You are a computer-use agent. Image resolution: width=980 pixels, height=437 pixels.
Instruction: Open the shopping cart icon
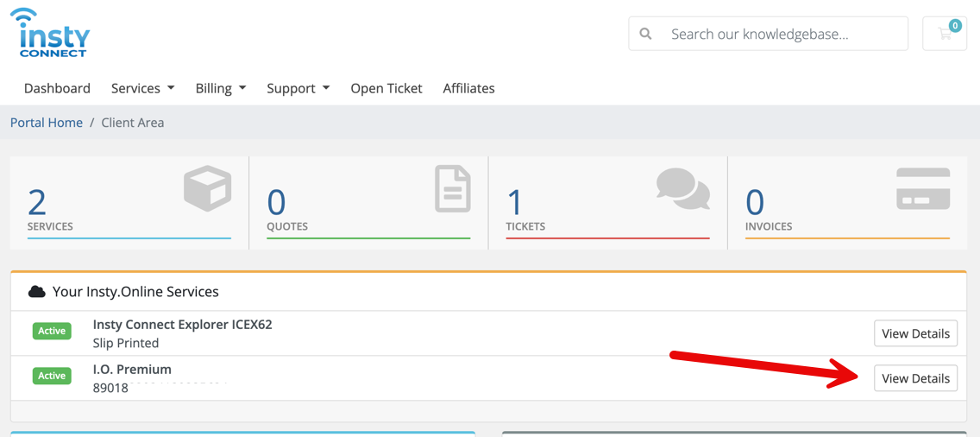pos(945,34)
